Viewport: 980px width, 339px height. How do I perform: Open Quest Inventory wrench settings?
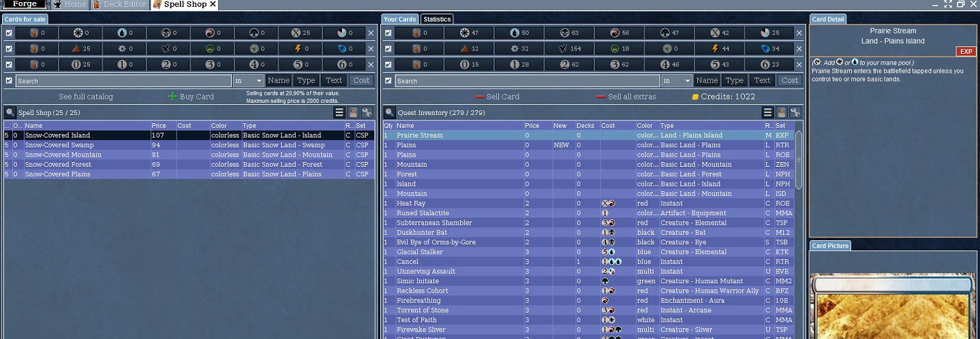tap(795, 112)
